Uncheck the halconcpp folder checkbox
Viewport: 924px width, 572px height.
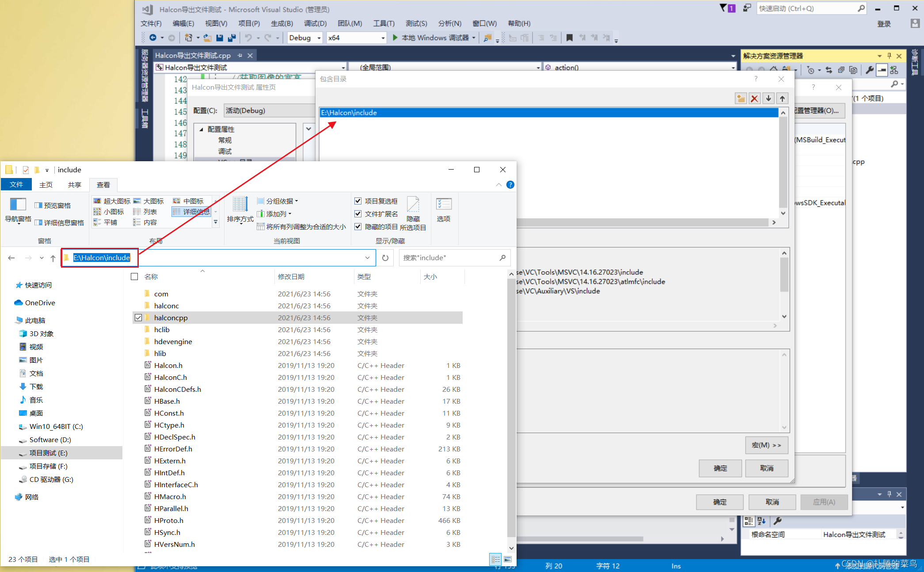[x=138, y=318]
